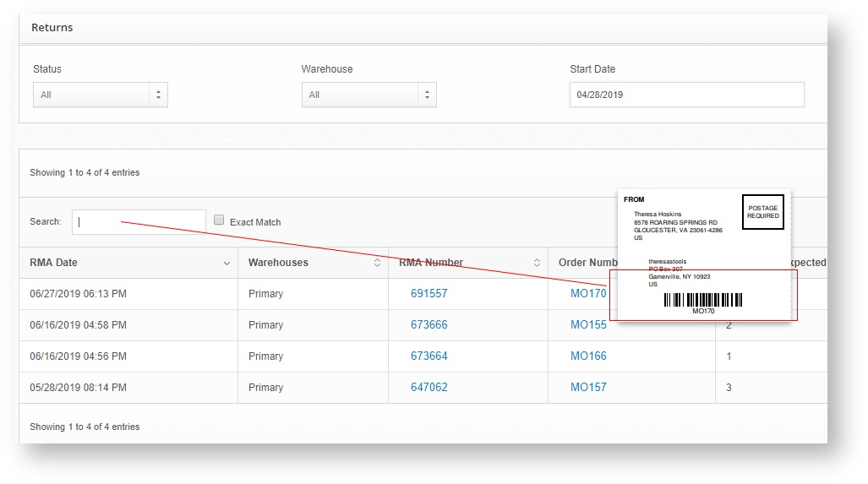The image size is (868, 484).
Task: Sort by RMA Date column
Action: (128, 263)
